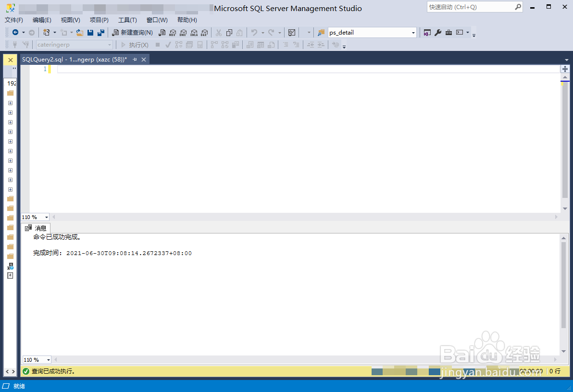The width and height of the screenshot is (573, 392).
Task: Open the 视图(V) menu
Action: (x=70, y=20)
